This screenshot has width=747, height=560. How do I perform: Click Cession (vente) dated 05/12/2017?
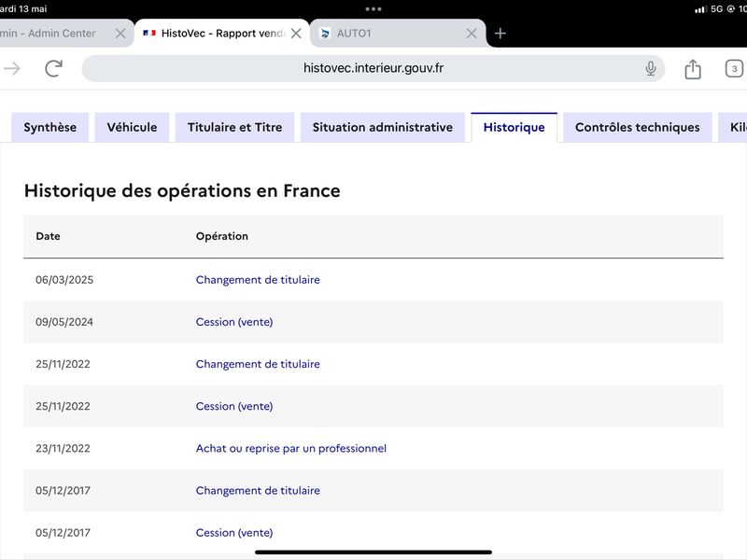coord(234,532)
